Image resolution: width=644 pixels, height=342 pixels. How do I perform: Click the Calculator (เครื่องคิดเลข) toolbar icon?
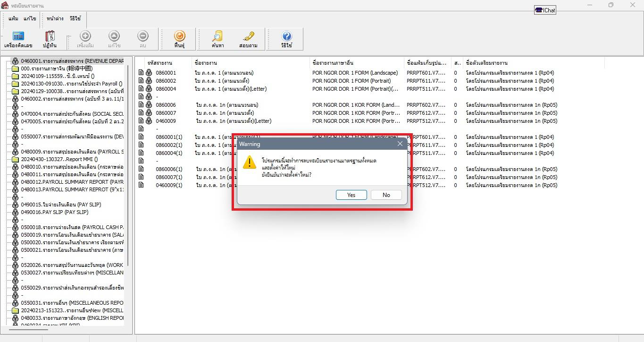pos(18,36)
